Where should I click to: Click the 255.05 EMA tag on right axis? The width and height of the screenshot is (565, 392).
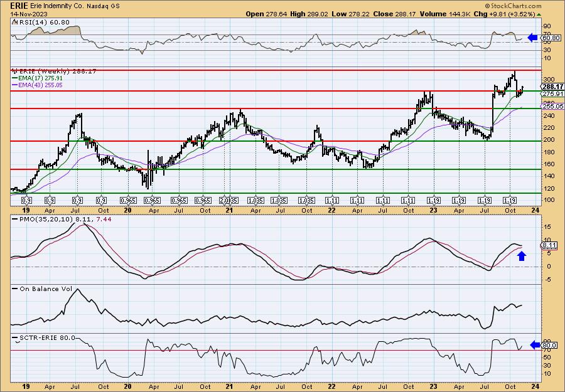click(x=552, y=106)
